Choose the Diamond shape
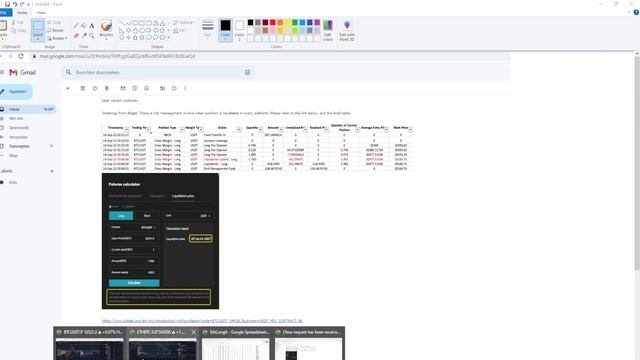The height and width of the screenshot is (360, 640). click(x=129, y=30)
